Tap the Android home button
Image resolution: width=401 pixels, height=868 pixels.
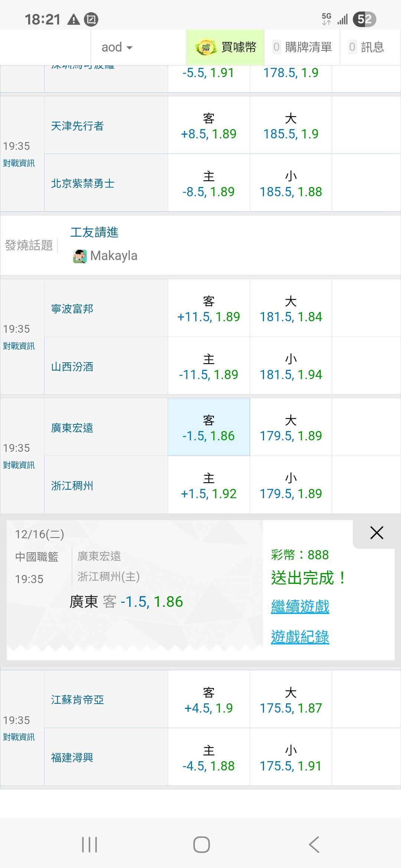[201, 845]
